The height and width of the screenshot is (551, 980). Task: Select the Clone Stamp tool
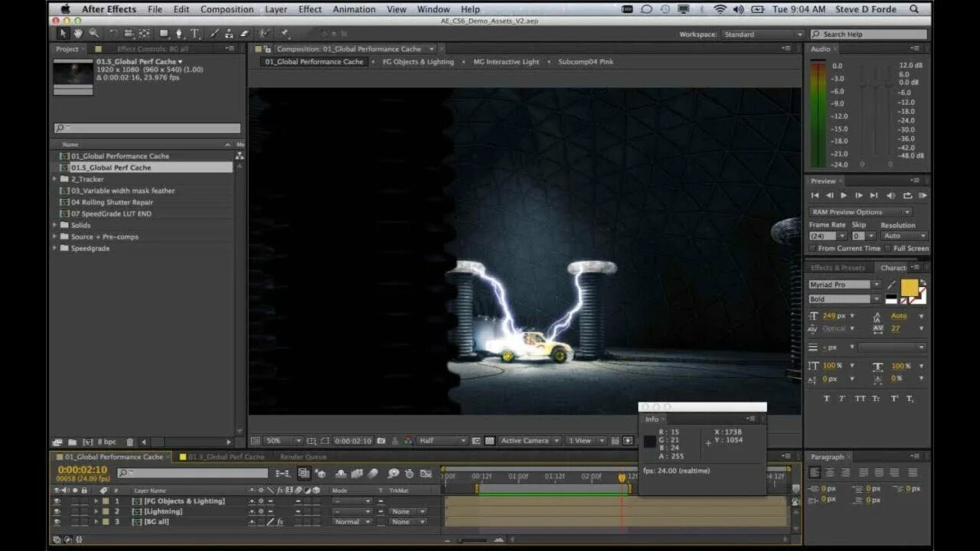(229, 34)
